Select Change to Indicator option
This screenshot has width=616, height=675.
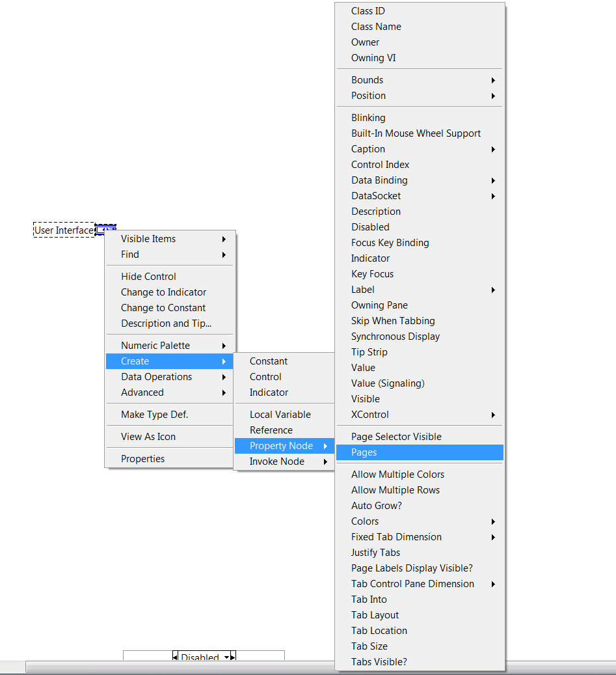click(163, 292)
